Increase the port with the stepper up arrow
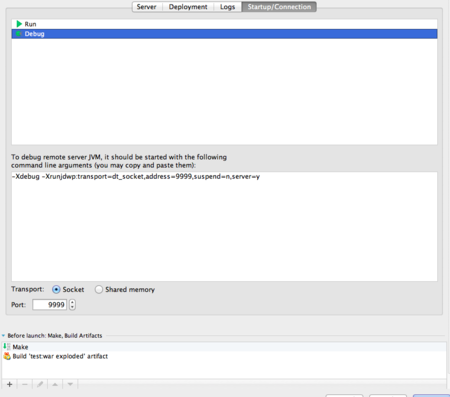Viewport: 450px width, 397px height. tap(72, 302)
